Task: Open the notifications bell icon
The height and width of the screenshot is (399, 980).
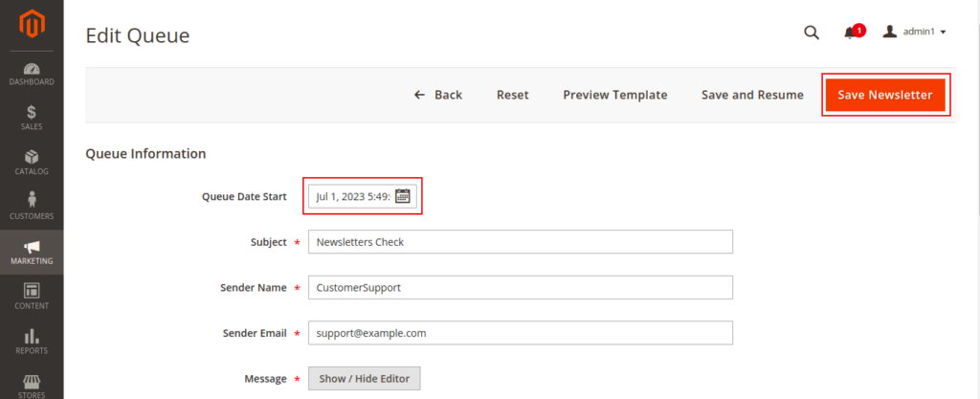Action: [x=850, y=33]
